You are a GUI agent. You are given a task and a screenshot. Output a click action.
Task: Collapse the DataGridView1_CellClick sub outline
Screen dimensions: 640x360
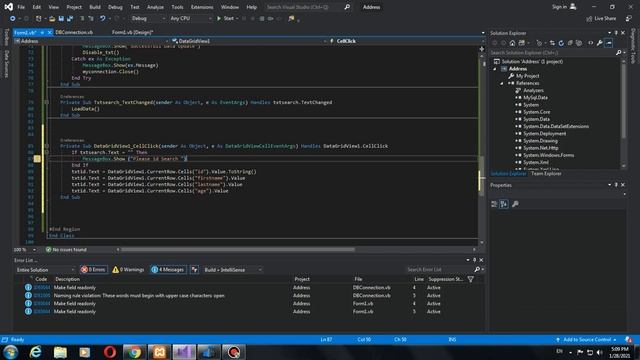tap(47, 146)
